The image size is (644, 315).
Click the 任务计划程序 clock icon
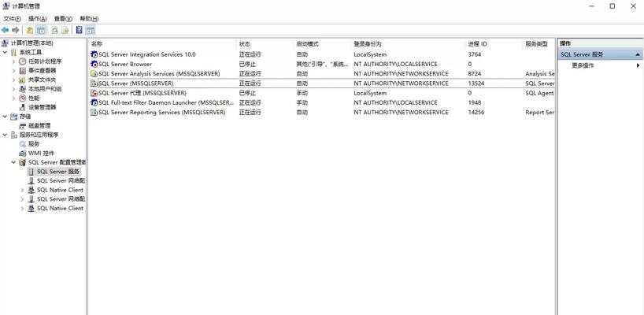click(x=23, y=61)
